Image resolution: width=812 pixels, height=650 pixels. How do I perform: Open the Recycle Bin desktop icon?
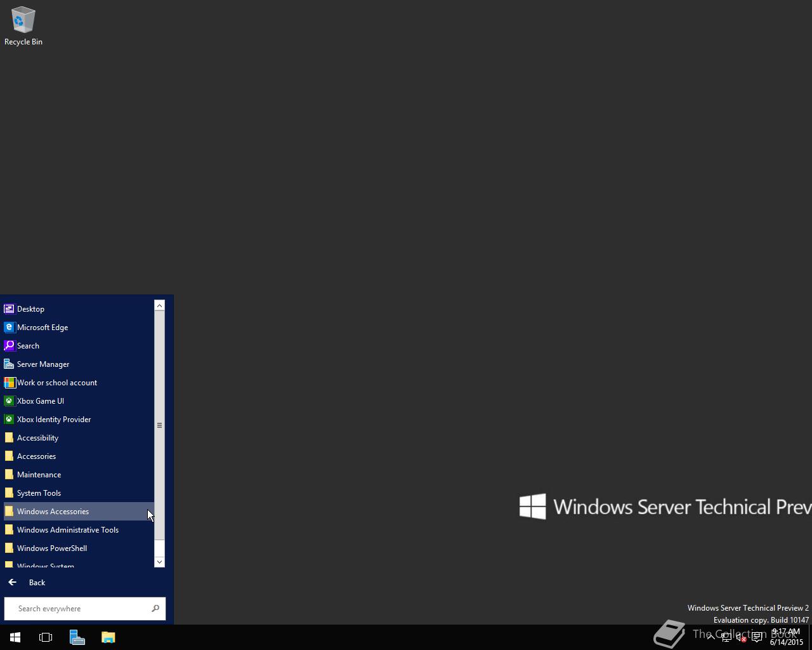click(23, 27)
